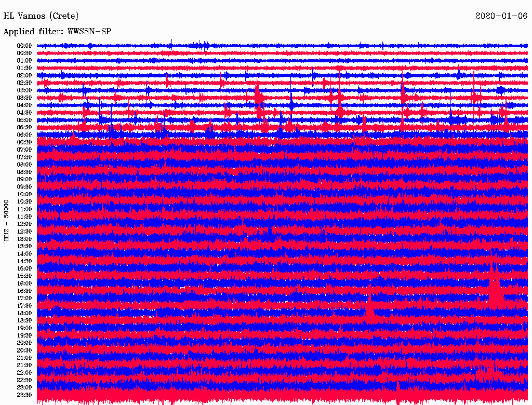Viewport: 532px width, 405px height.
Task: Click the 17:00 time label
Action: click(x=24, y=298)
